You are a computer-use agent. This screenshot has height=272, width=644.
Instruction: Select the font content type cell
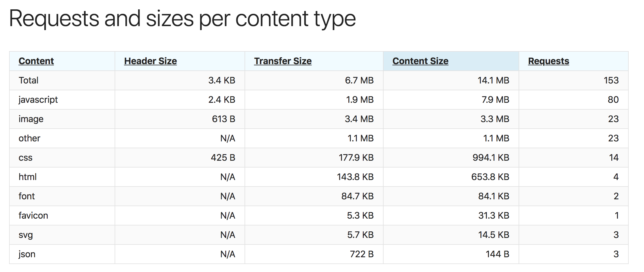click(x=27, y=196)
